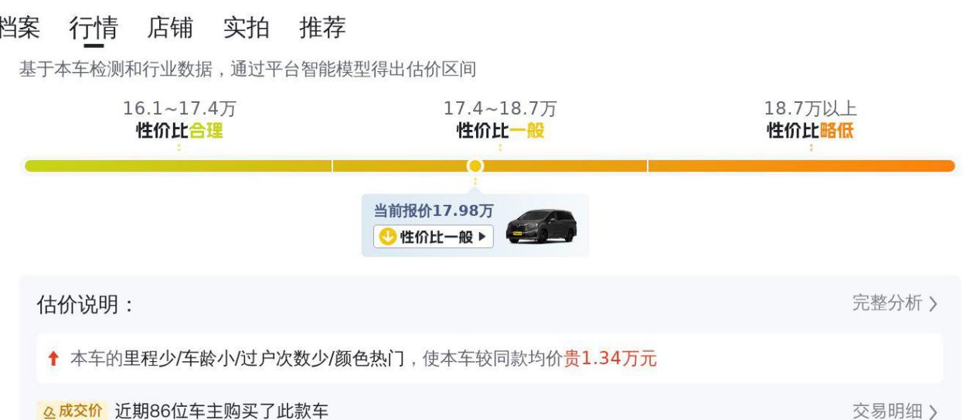980x420 pixels.
Task: Click the 当前报价17.98万 price text
Action: tap(434, 210)
